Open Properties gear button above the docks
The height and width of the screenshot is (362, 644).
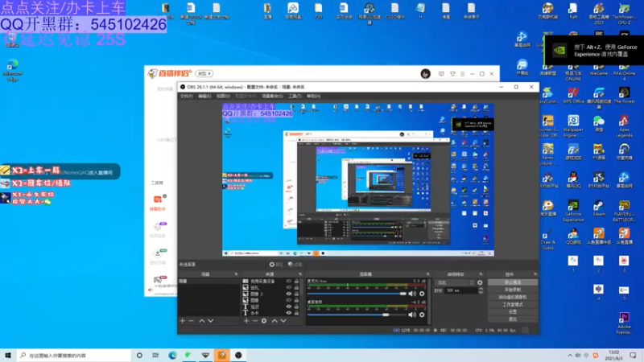click(x=276, y=265)
